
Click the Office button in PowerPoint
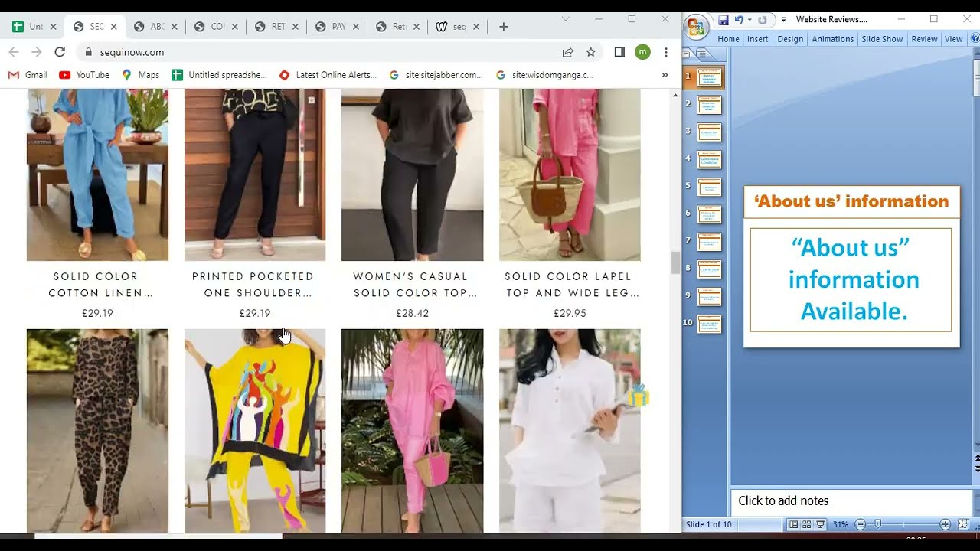pyautogui.click(x=696, y=28)
